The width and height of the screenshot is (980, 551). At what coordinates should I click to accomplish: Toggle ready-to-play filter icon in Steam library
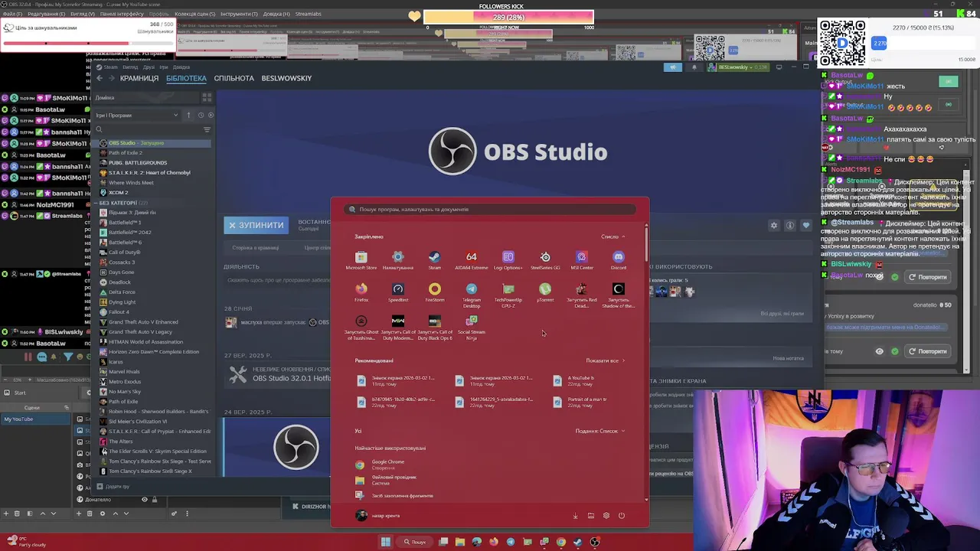211,115
